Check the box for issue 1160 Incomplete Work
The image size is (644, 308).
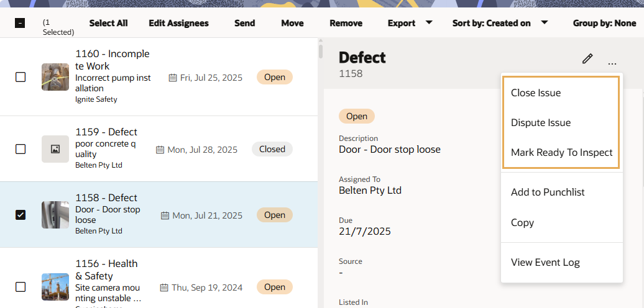(21, 77)
